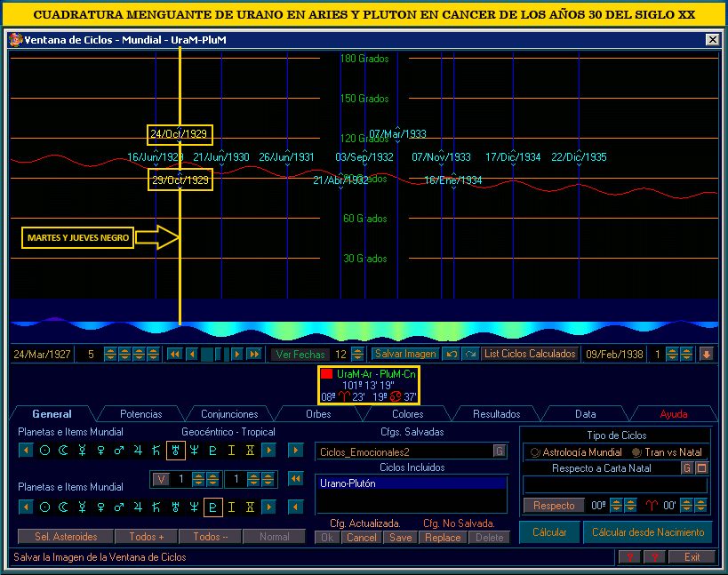Open the Data tab

586,414
